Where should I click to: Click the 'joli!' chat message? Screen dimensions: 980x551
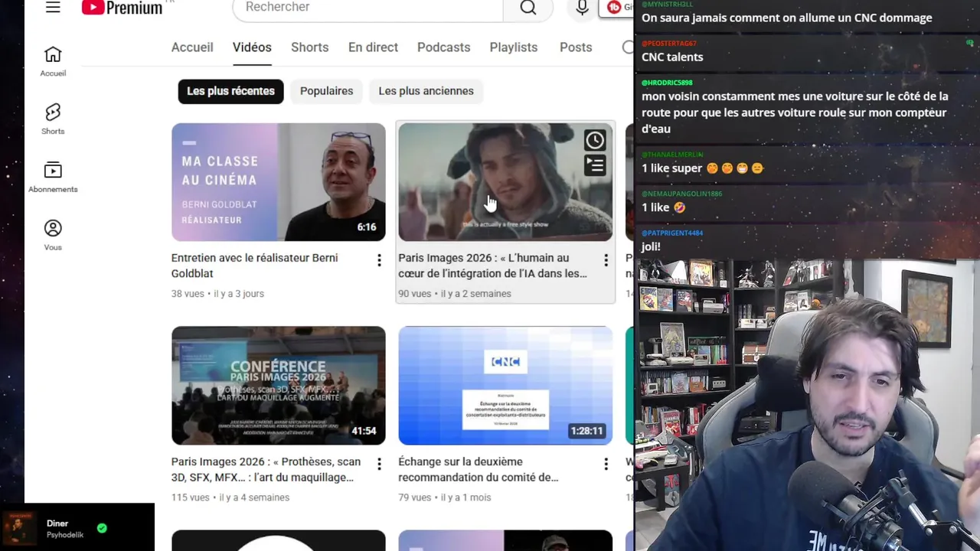point(651,246)
